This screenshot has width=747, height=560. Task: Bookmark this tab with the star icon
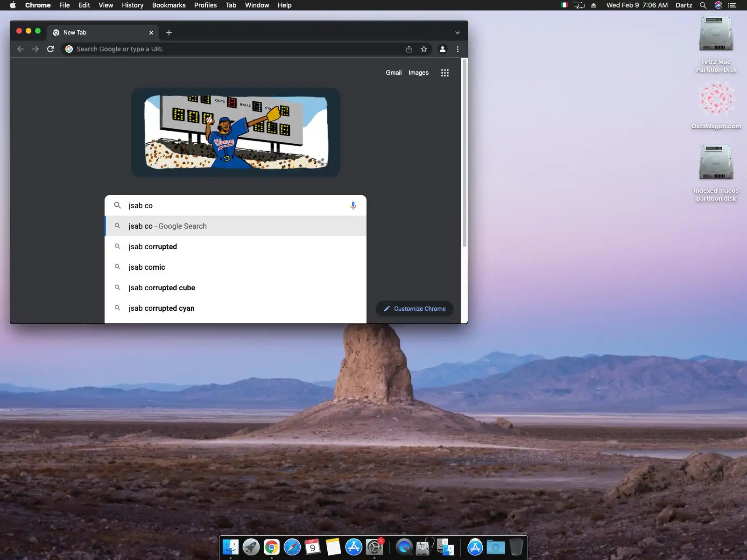pos(424,49)
